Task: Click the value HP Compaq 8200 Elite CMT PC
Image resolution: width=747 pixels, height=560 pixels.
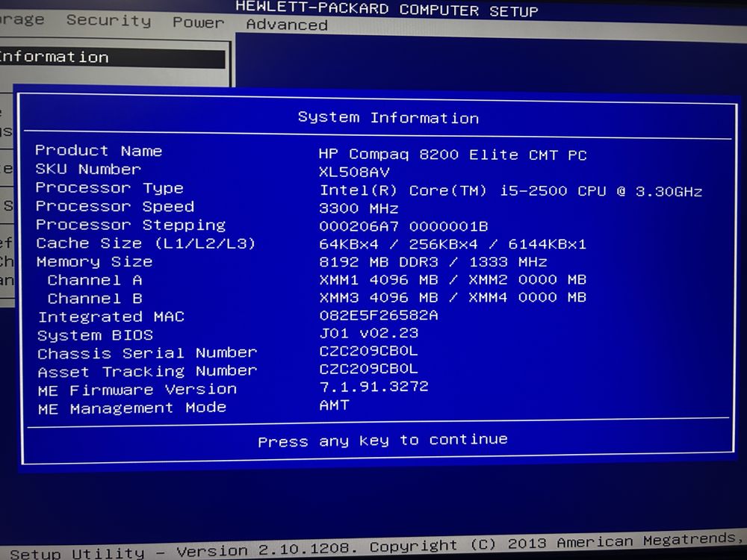Action: (453, 155)
